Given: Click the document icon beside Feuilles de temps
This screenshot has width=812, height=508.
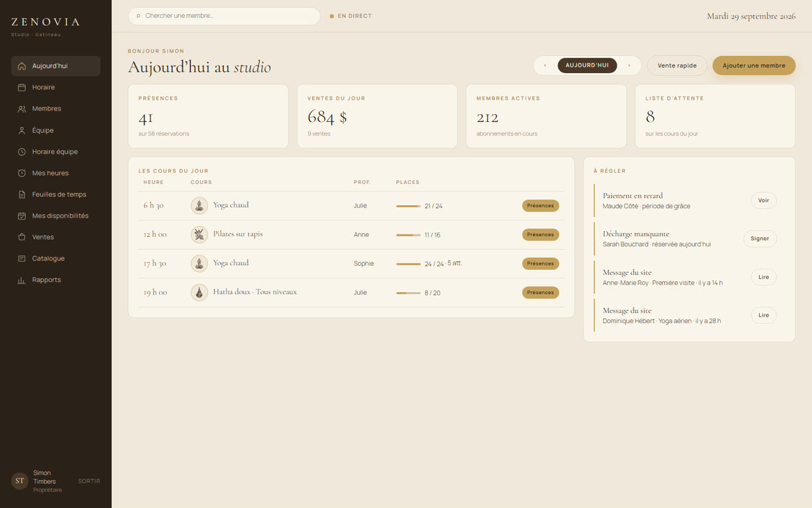Looking at the screenshot, I should pos(22,194).
